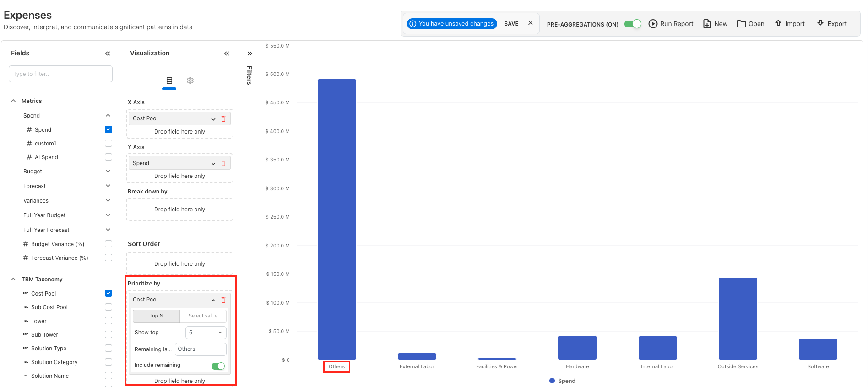
Task: Disable the Include remaining toggle
Action: click(218, 366)
